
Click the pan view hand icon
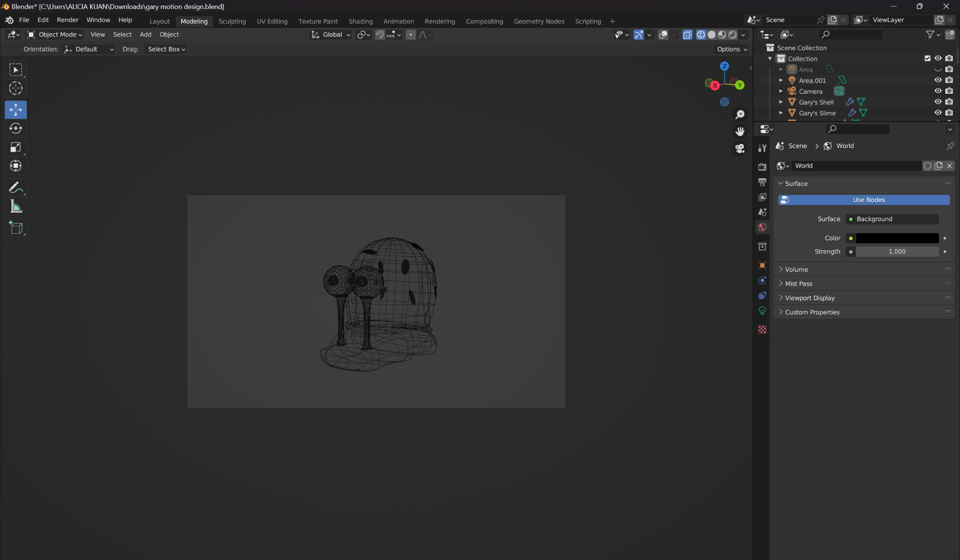point(740,131)
